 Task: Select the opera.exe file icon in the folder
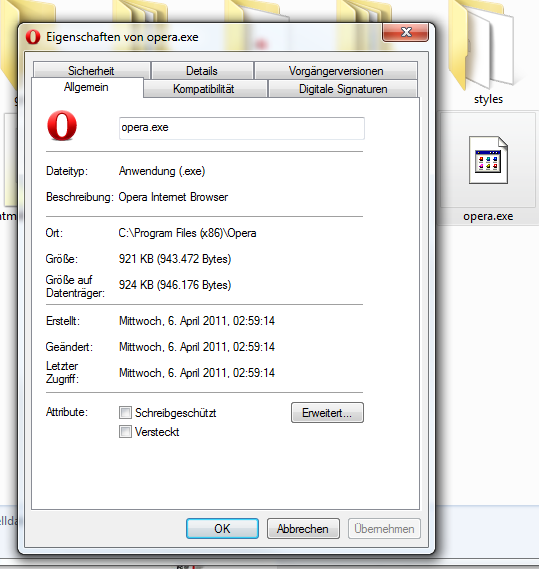[x=488, y=160]
